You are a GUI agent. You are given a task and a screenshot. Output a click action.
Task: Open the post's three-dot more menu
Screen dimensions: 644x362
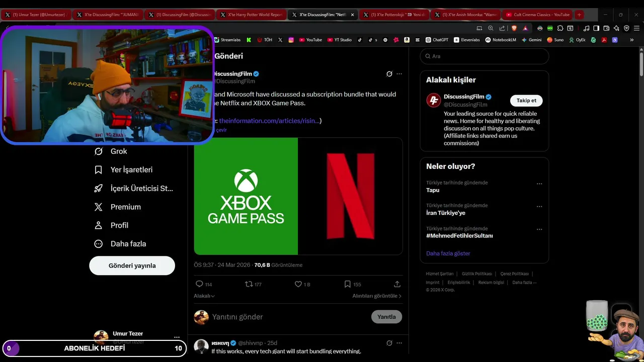[x=399, y=74]
